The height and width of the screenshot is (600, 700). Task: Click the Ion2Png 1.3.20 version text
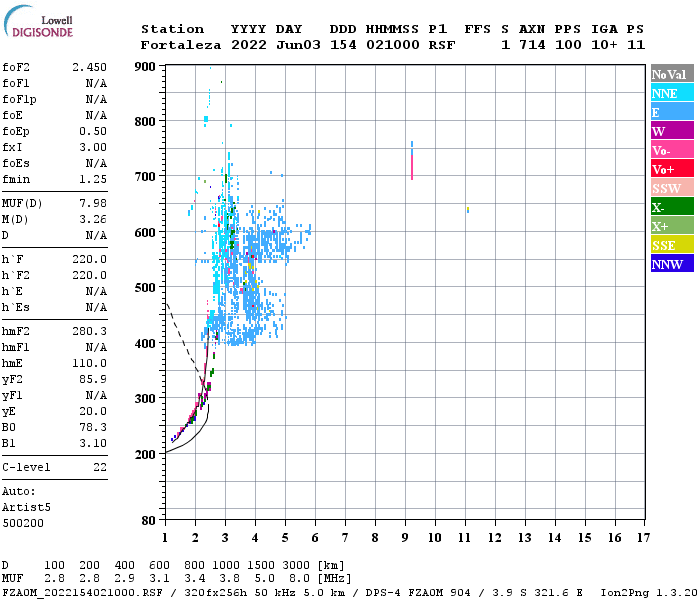point(649,593)
